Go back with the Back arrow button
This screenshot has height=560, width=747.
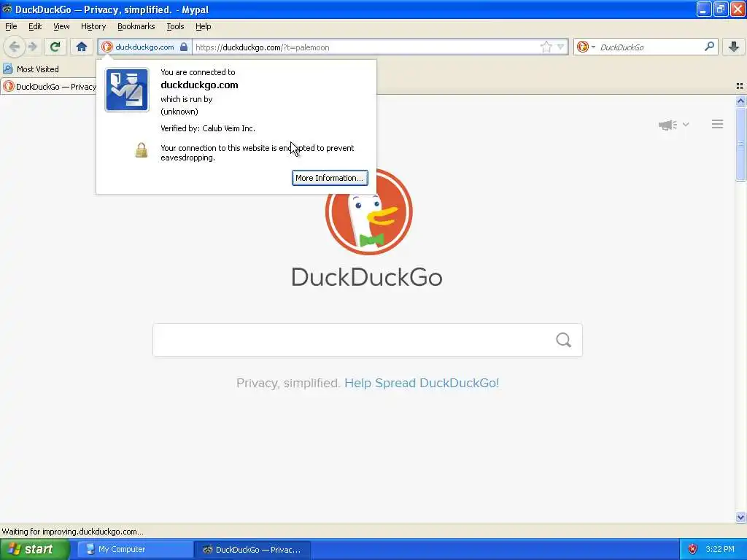[15, 47]
